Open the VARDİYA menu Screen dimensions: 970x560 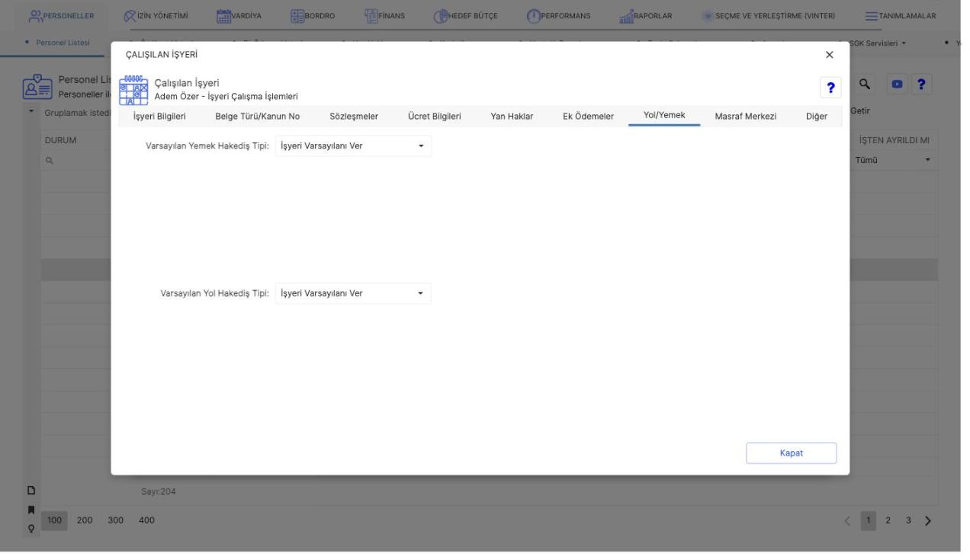[x=239, y=16]
